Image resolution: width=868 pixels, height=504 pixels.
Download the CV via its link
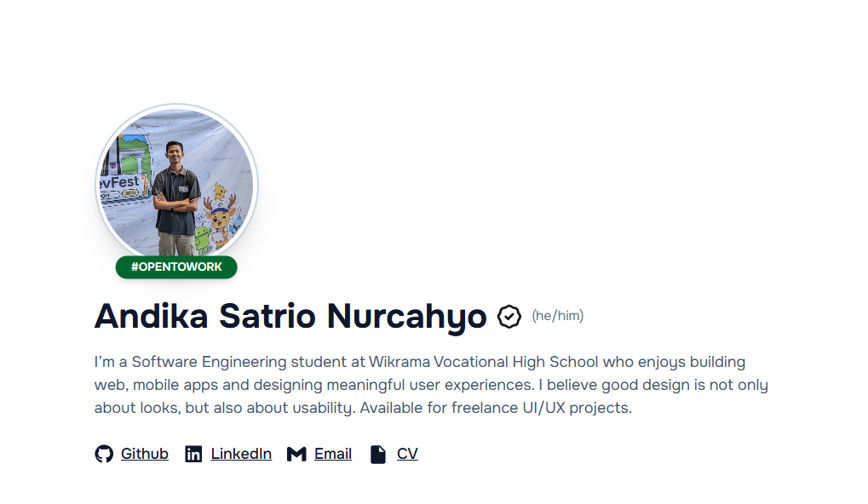406,453
